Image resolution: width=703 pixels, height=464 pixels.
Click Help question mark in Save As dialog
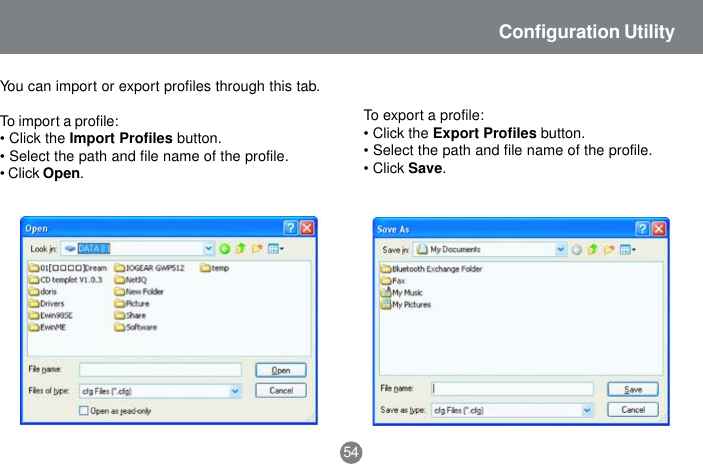(642, 229)
